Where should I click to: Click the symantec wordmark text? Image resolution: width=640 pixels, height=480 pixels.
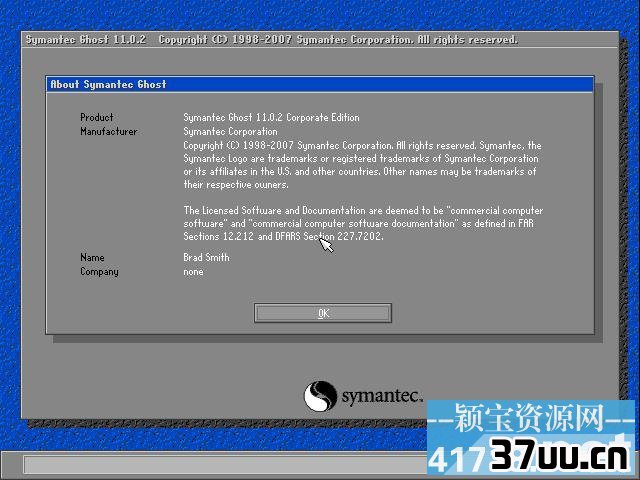coord(382,396)
